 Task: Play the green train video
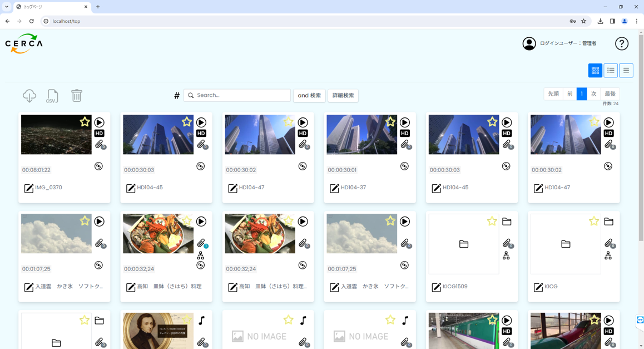507,320
